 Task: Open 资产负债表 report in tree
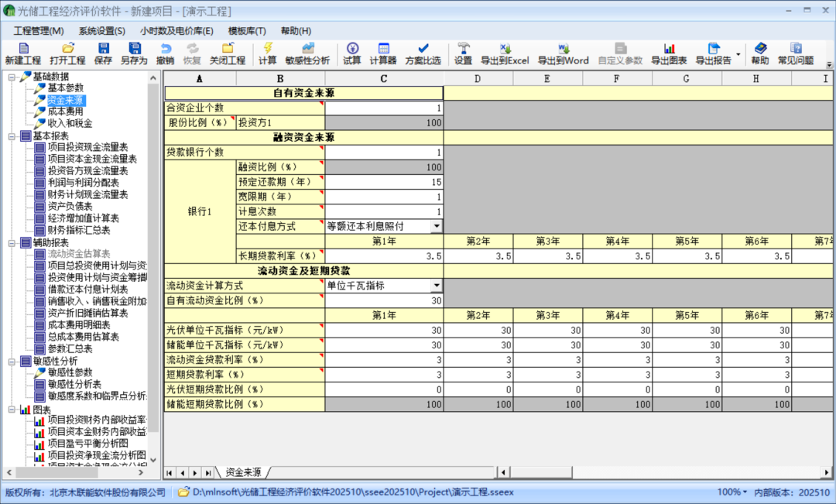pyautogui.click(x=70, y=207)
